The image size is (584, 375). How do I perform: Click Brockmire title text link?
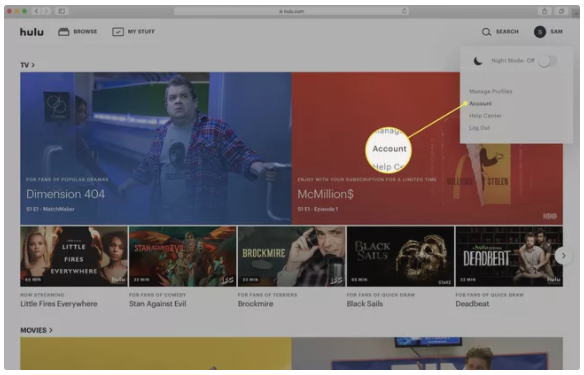256,304
